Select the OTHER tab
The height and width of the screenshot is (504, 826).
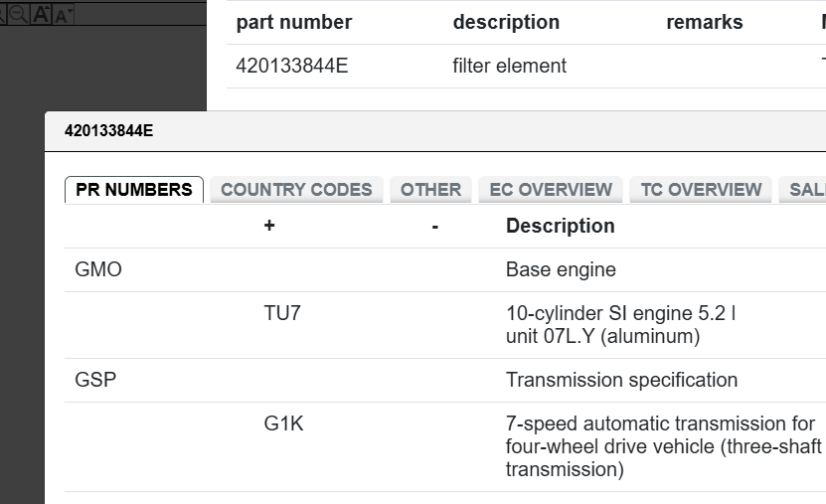430,190
